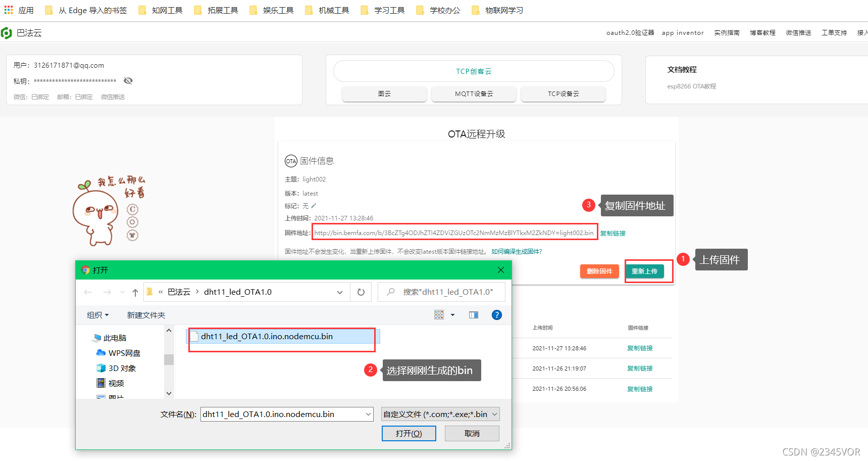
Task: Edit the 标记 pencil icon
Action: [x=314, y=206]
